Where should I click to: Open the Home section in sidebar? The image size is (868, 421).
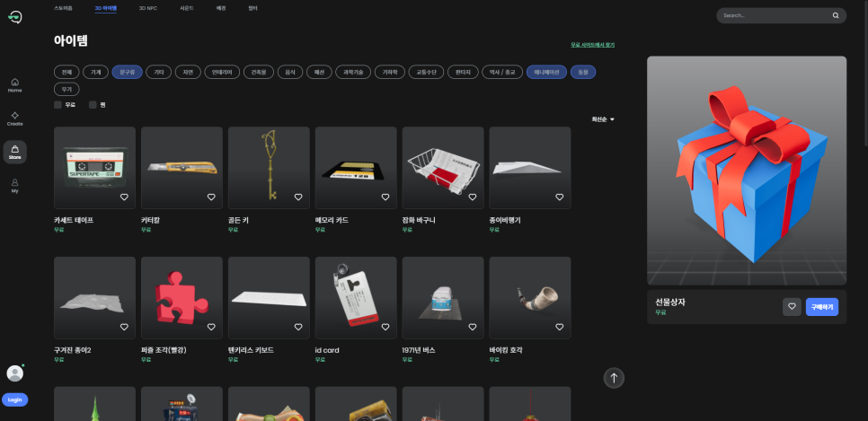pyautogui.click(x=15, y=84)
